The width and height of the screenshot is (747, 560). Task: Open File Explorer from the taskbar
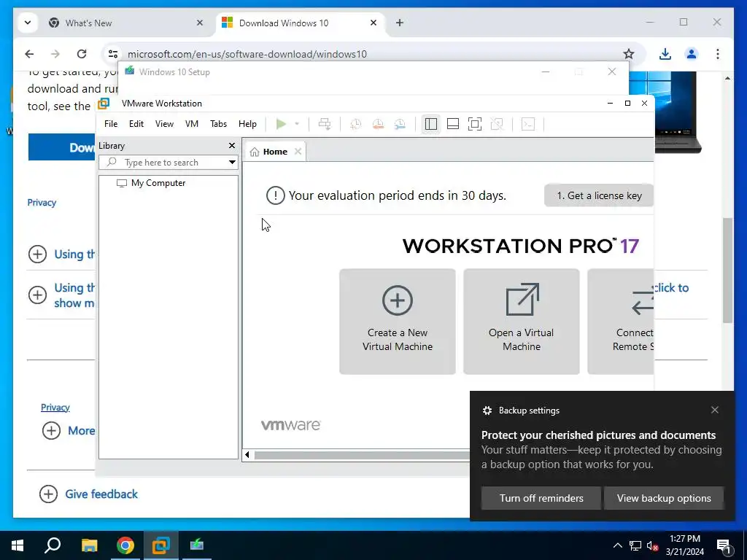[x=89, y=545]
